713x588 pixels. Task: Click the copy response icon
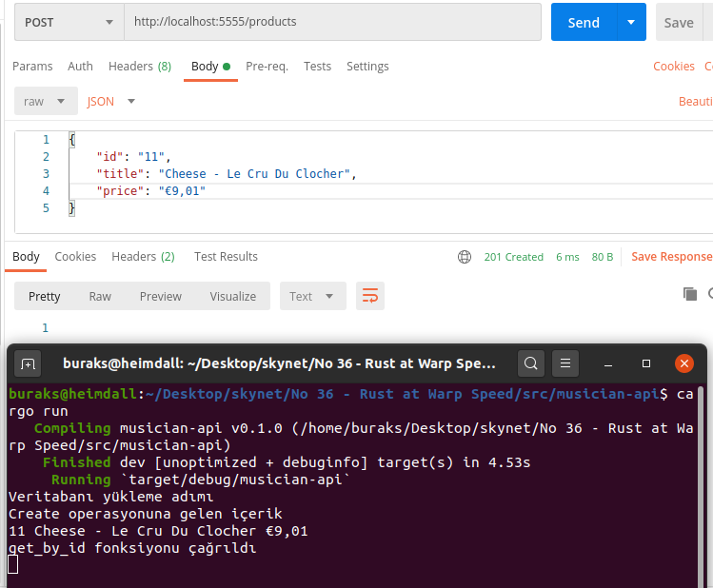click(690, 294)
